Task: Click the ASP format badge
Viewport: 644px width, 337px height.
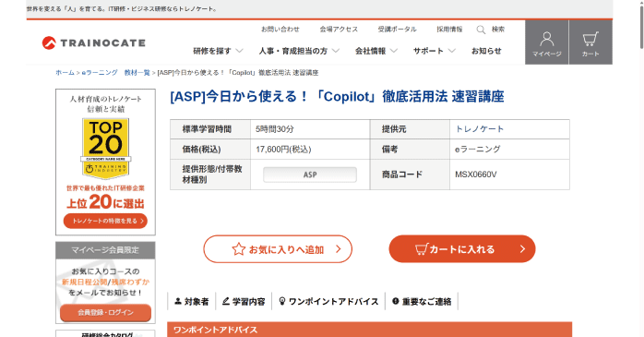Action: coord(310,175)
